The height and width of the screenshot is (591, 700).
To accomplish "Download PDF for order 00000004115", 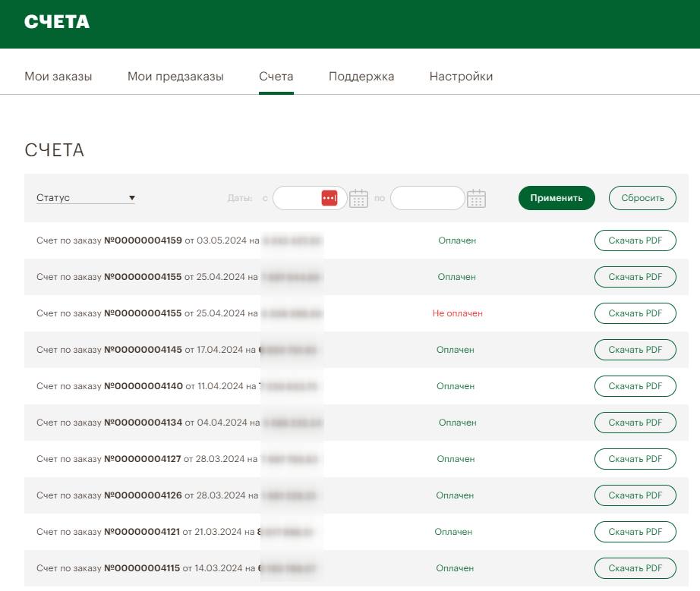I will (635, 568).
